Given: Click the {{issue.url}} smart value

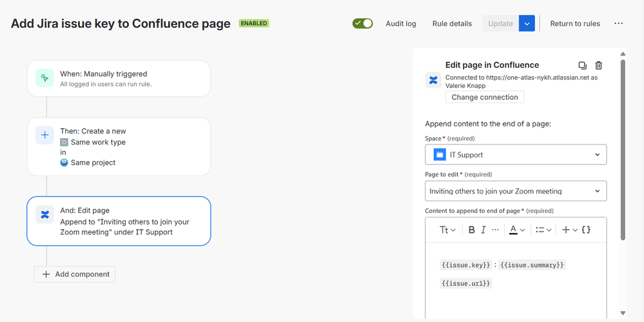Looking at the screenshot, I should pyautogui.click(x=465, y=283).
